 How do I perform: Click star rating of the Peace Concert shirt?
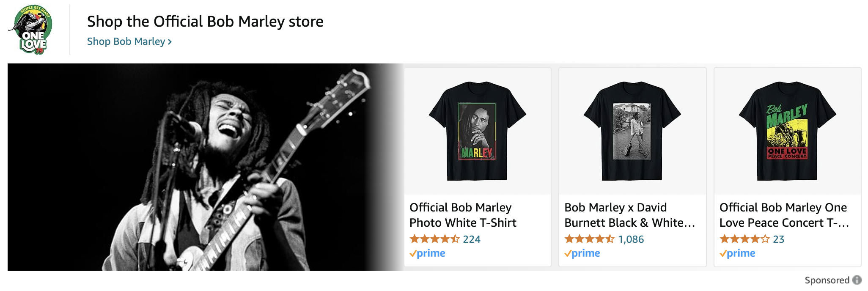[x=744, y=239]
